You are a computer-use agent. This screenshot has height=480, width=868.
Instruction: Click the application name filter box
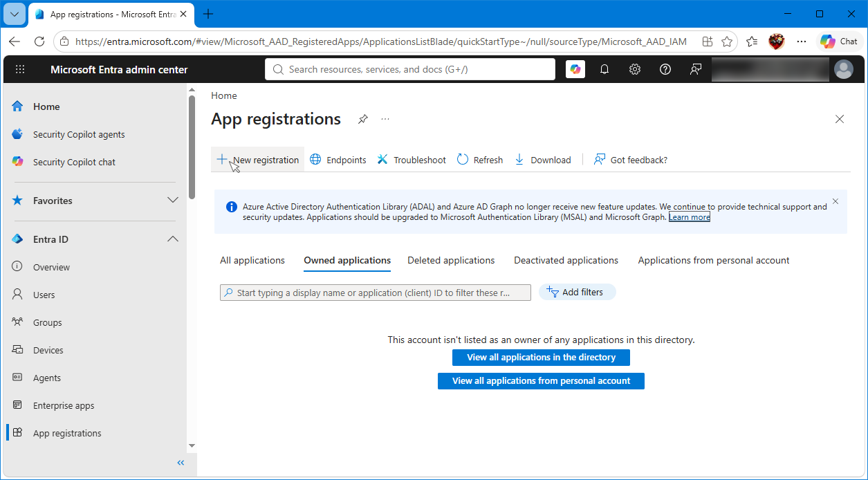click(376, 293)
